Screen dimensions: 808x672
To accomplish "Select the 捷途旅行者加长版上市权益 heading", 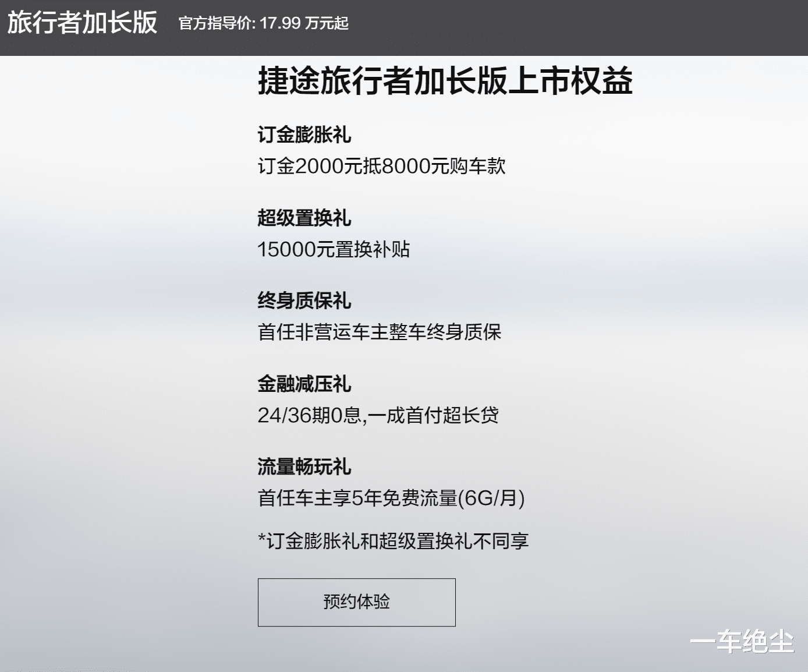I will tap(445, 80).
